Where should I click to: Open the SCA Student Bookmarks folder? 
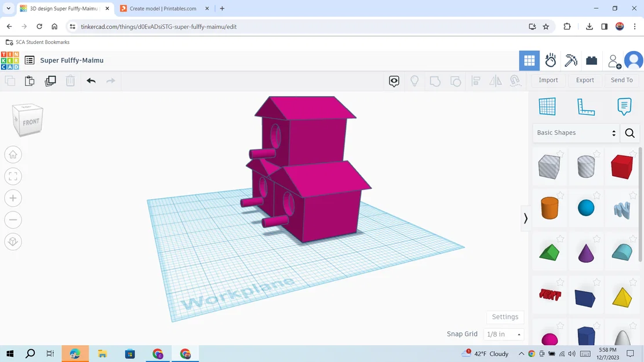click(37, 42)
